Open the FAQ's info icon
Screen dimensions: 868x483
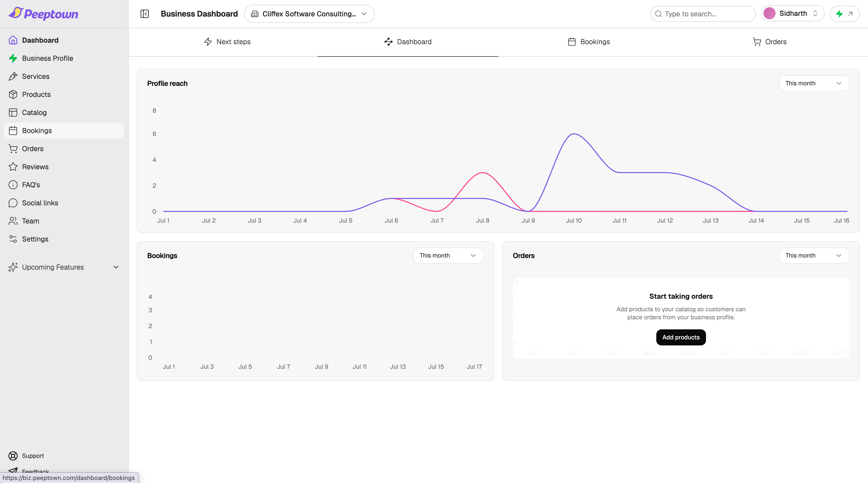pos(13,185)
